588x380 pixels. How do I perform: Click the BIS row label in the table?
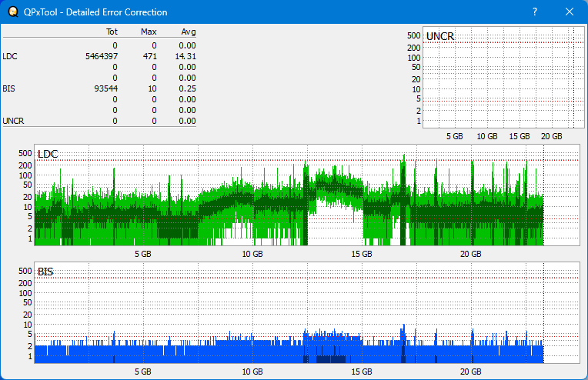8,88
